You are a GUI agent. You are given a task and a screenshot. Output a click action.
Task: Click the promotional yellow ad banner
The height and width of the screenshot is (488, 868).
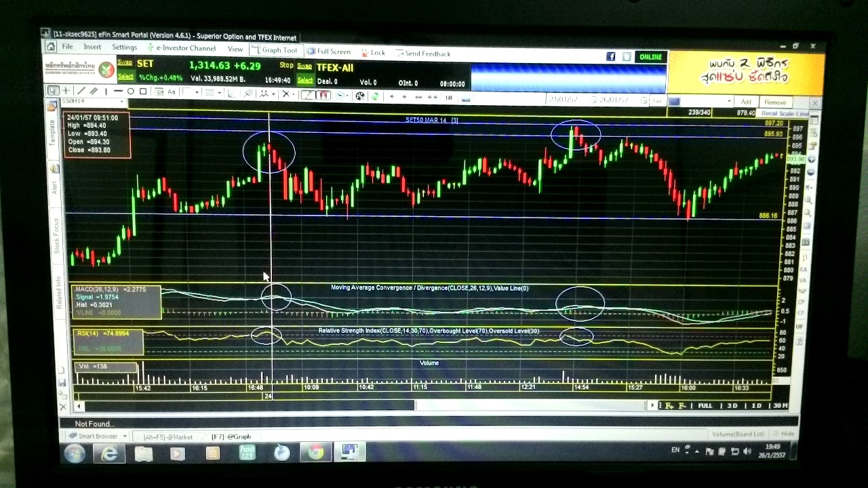tap(746, 73)
